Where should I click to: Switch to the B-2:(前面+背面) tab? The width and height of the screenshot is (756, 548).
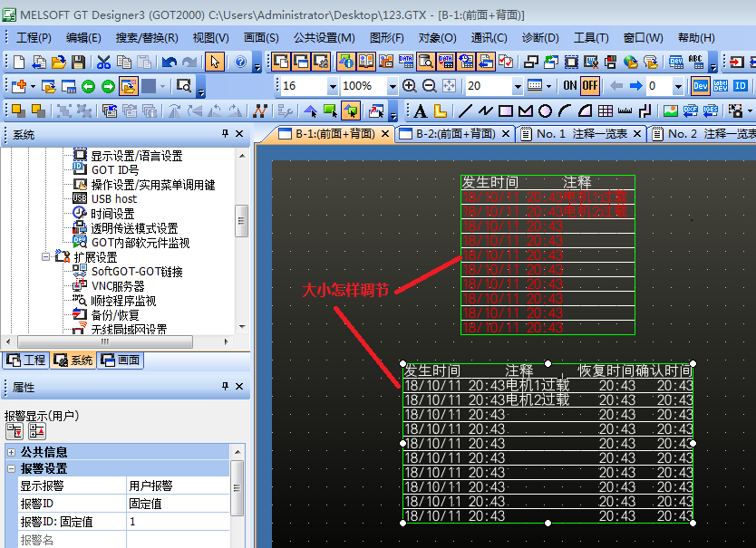[455, 133]
